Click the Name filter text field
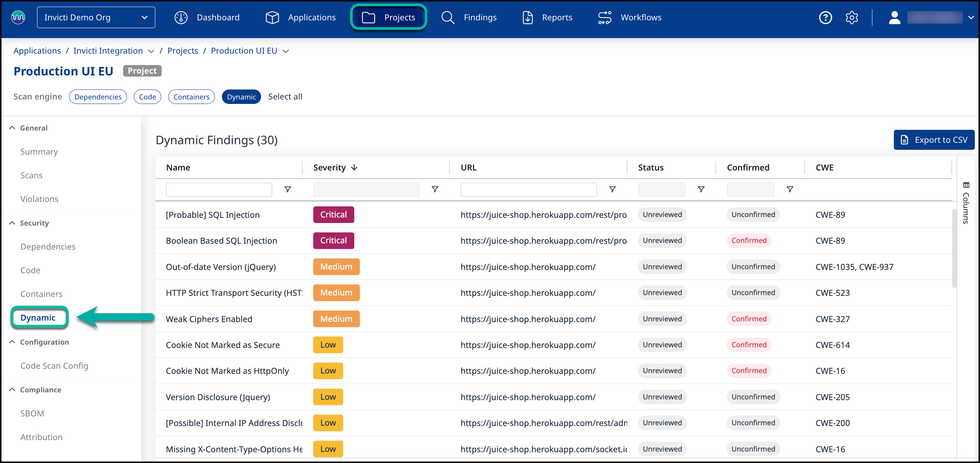The image size is (980, 463). 219,189
